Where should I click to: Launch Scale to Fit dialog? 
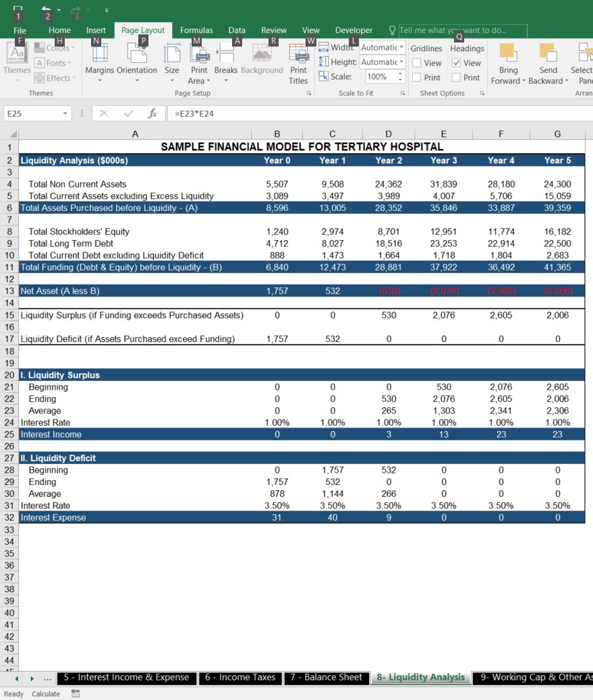click(402, 93)
